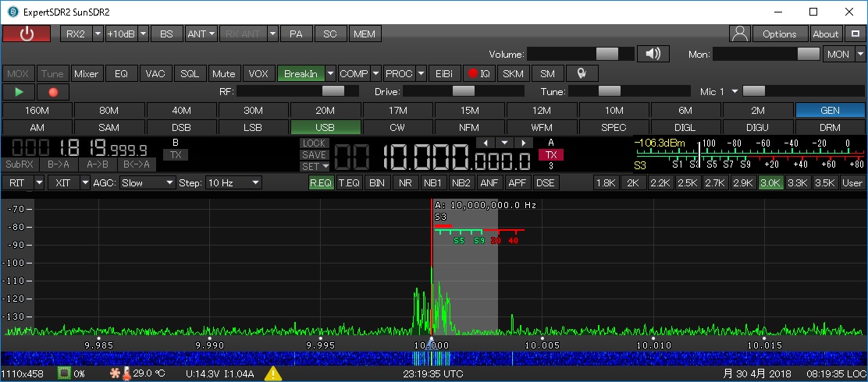Switch to DRM mode
868x382 pixels.
click(831, 128)
